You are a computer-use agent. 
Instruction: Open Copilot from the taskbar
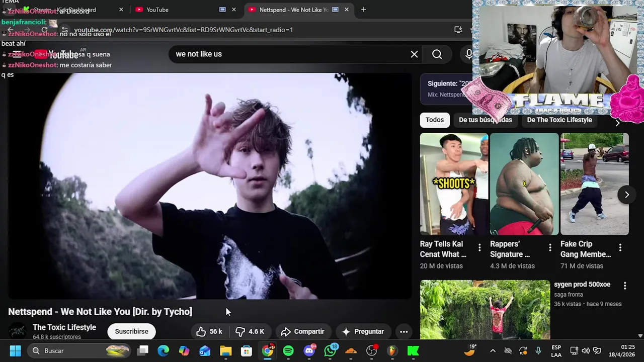pos(184,350)
